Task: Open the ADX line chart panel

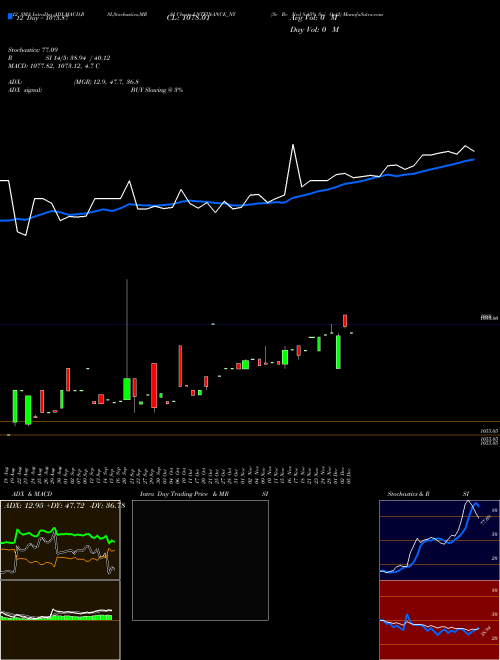Action: [60, 540]
